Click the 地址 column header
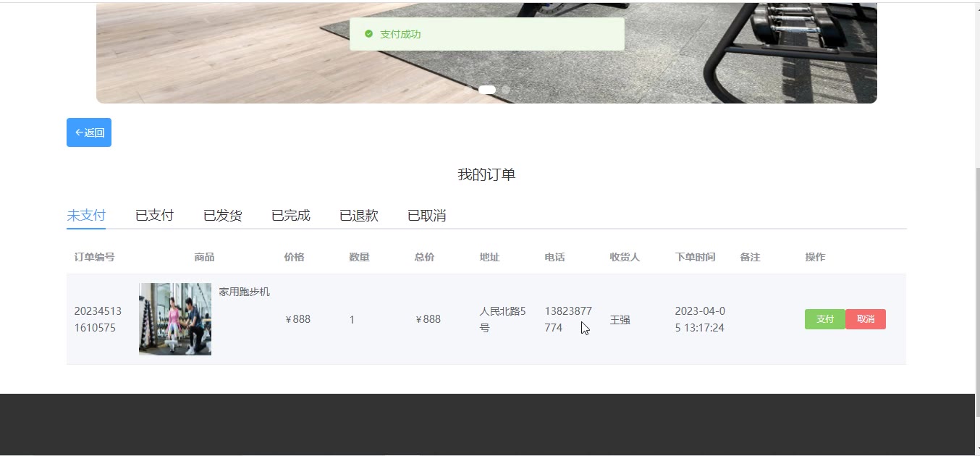This screenshot has height=456, width=980. (489, 257)
